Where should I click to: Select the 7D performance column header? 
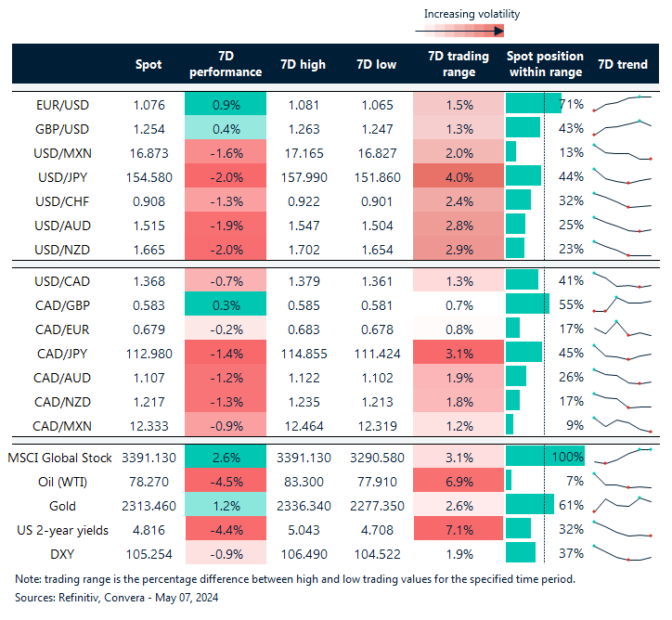pyautogui.click(x=226, y=65)
